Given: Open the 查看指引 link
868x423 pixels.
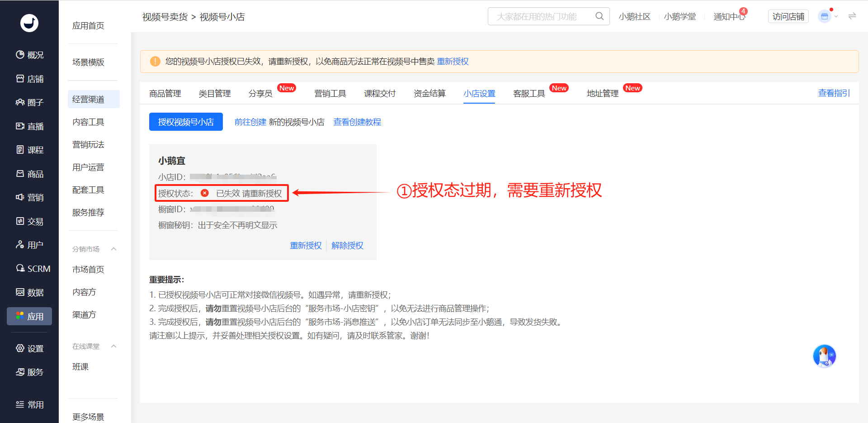Looking at the screenshot, I should (x=834, y=93).
